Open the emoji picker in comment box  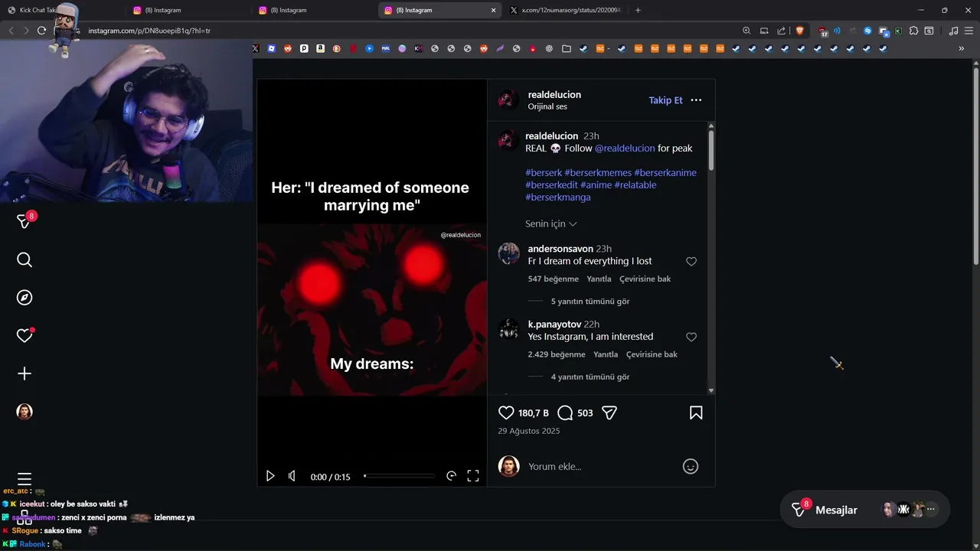point(691,466)
